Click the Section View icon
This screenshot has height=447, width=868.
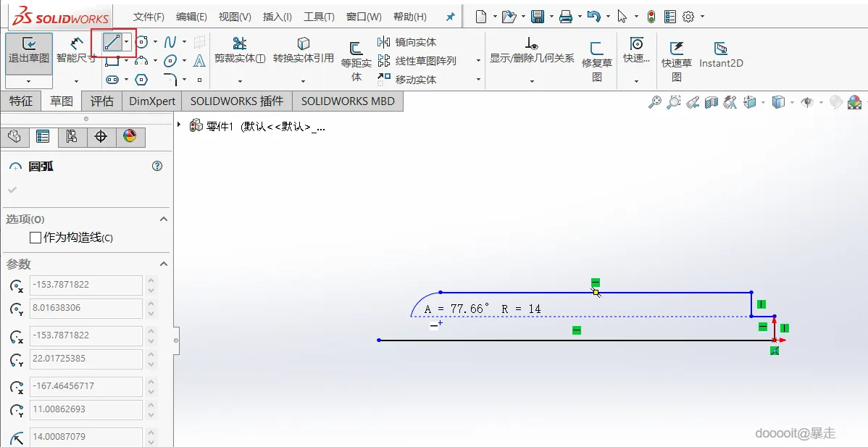(711, 102)
